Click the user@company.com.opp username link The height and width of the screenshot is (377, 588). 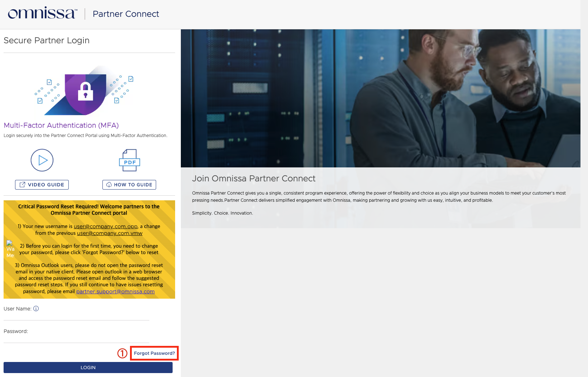(x=105, y=226)
